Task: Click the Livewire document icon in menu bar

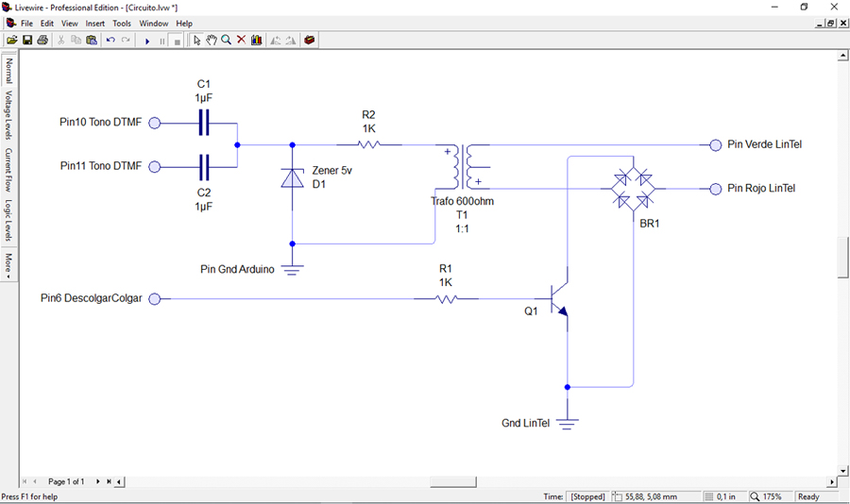Action: (x=10, y=24)
